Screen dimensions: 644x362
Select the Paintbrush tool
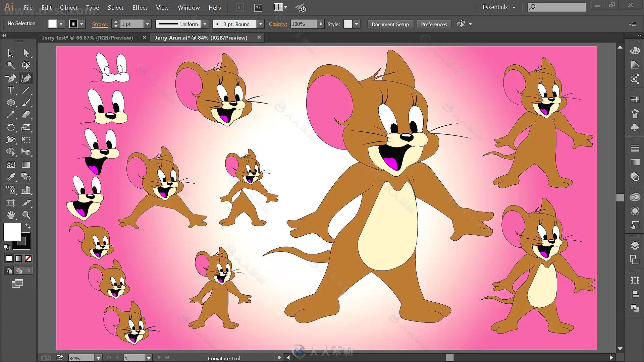[x=26, y=103]
